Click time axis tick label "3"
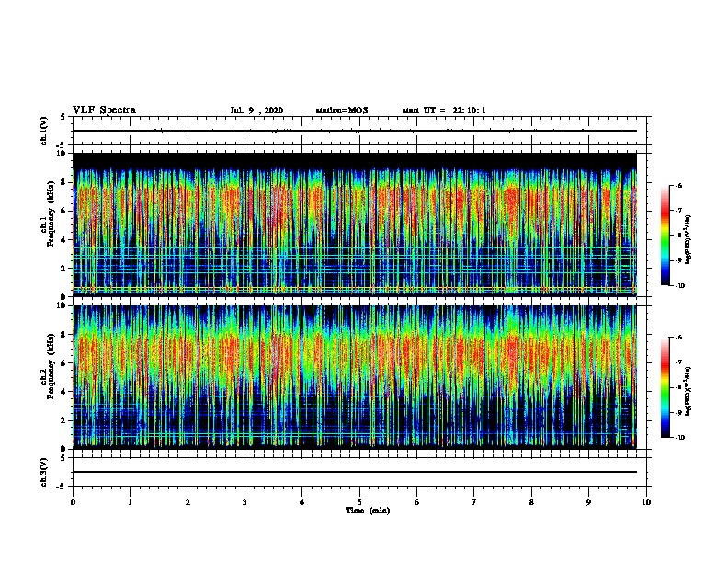This screenshot has height=563, width=728. (245, 502)
